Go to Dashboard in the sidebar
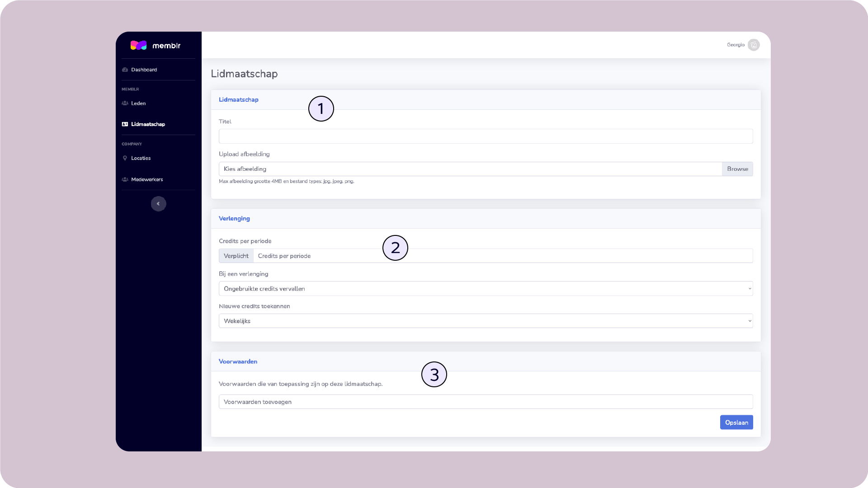The width and height of the screenshot is (868, 488). tap(144, 70)
